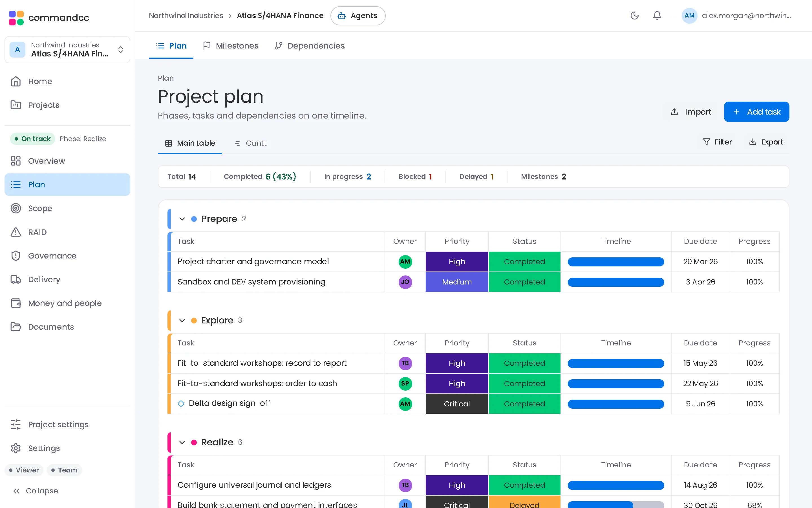The height and width of the screenshot is (508, 812).
Task: Click the Viewer role badge
Action: pyautogui.click(x=24, y=470)
